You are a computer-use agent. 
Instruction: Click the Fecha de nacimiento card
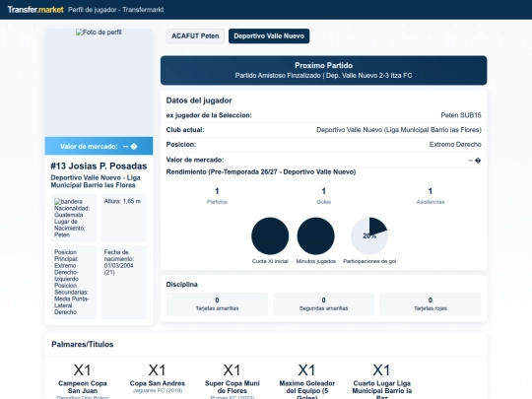coord(123,282)
